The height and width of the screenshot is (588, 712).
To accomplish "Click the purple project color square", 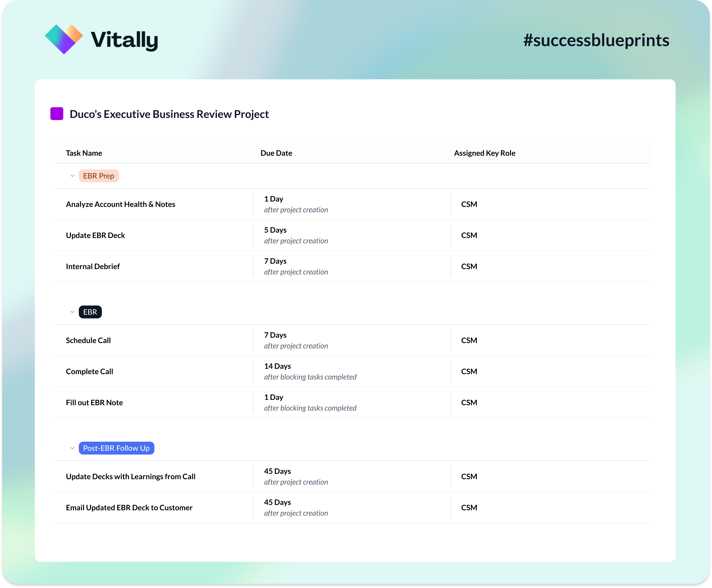I will pyautogui.click(x=57, y=114).
